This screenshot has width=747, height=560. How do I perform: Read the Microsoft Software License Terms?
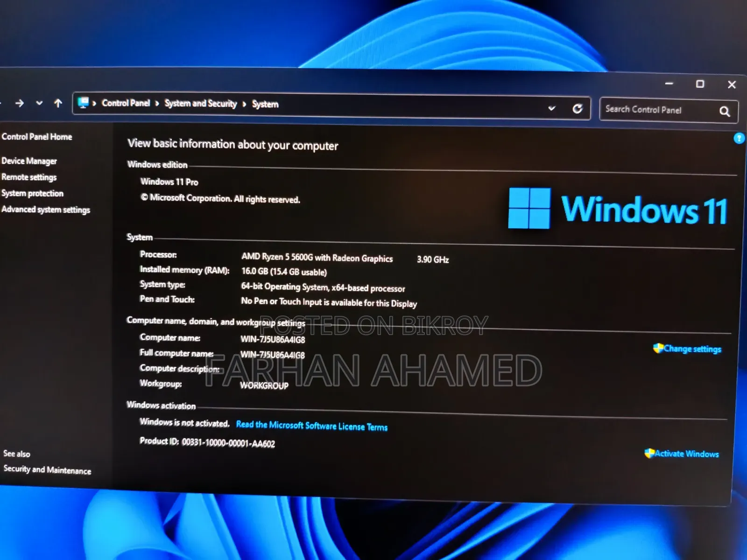click(x=312, y=426)
